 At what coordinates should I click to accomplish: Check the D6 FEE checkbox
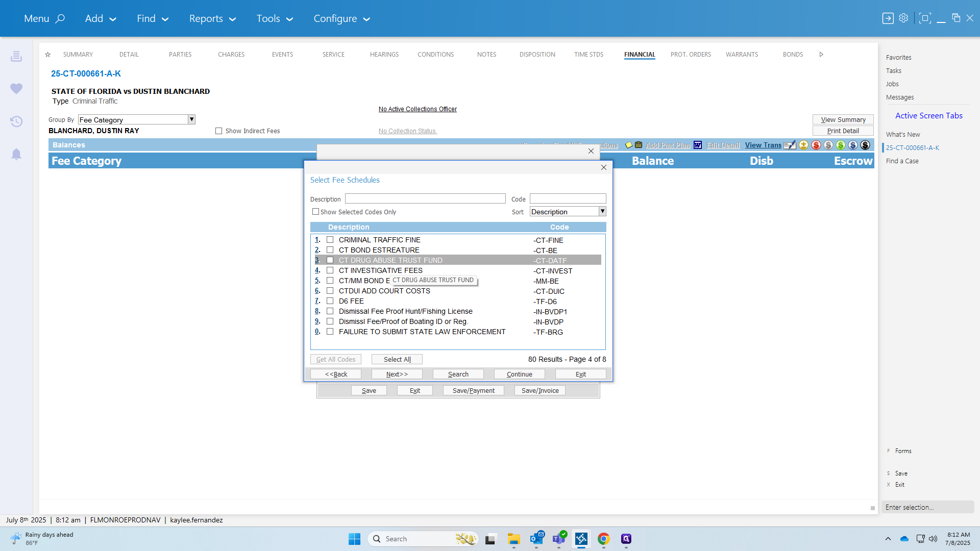[x=330, y=301]
